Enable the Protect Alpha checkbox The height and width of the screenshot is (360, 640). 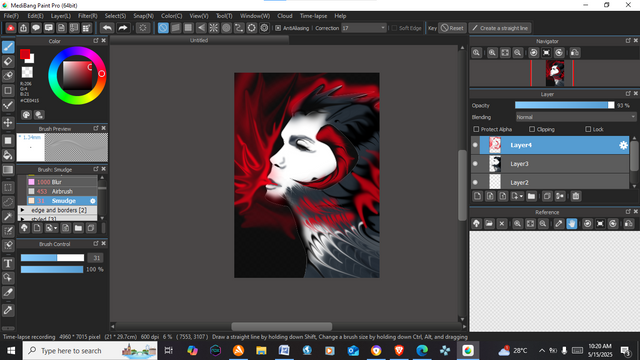tap(476, 129)
